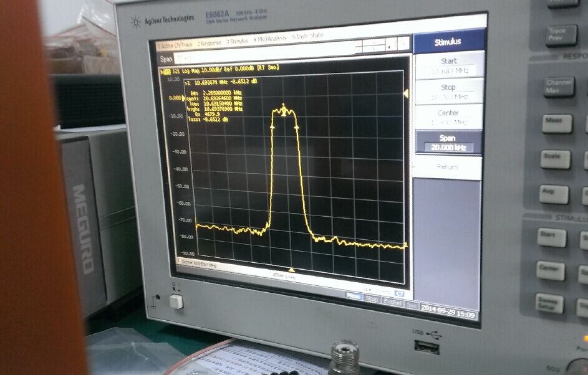Click the marker 1 readout 10.692678 MHz

click(x=221, y=82)
